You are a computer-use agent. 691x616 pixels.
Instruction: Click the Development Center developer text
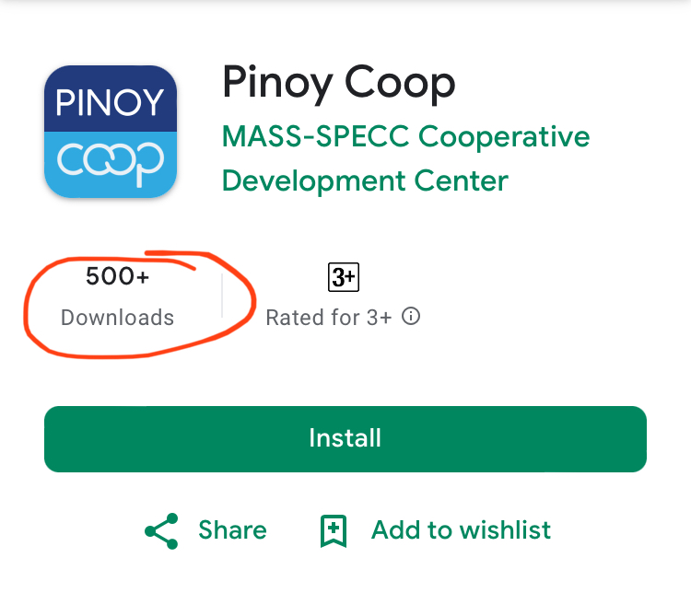point(365,181)
